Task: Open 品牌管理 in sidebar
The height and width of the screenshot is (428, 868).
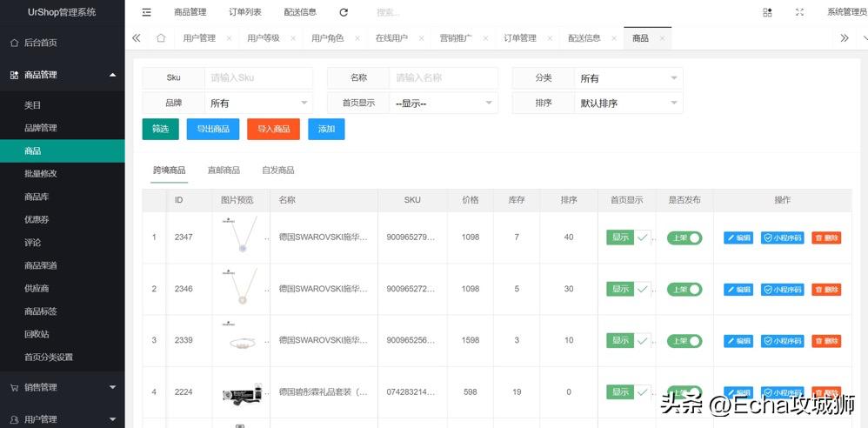Action: pyautogui.click(x=63, y=128)
